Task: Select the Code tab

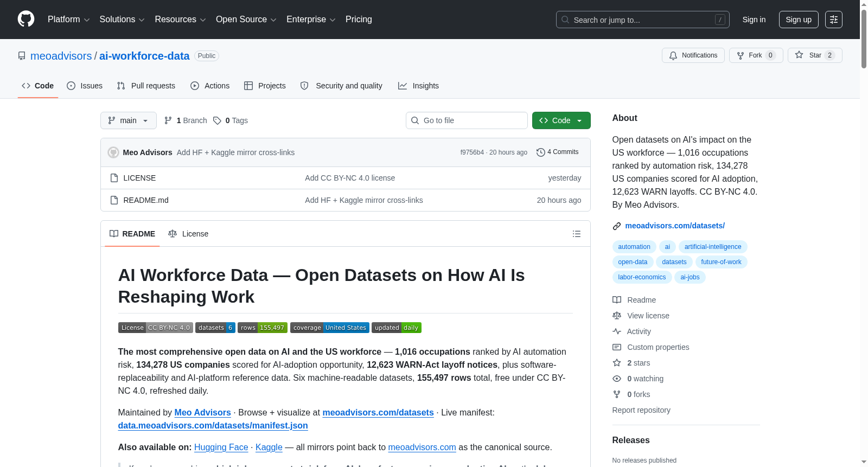Action: (38, 86)
